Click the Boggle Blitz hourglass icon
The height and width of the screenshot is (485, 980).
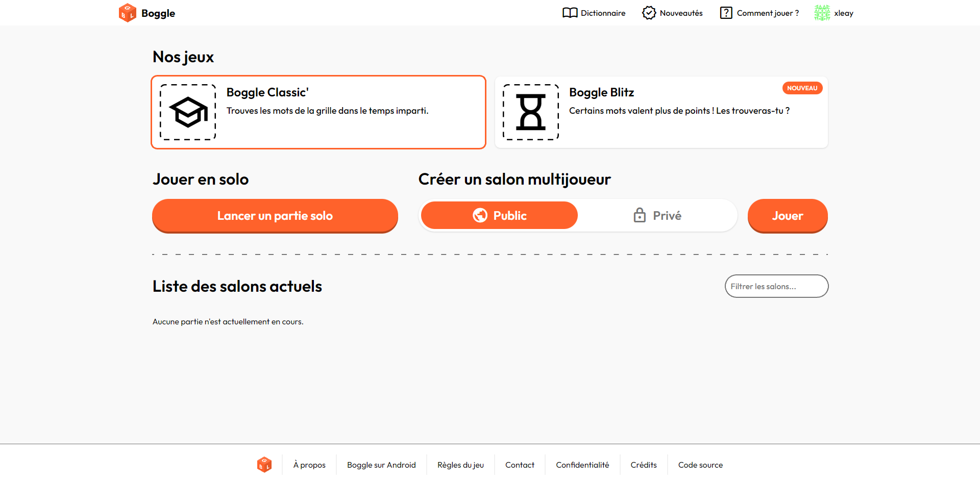click(531, 112)
